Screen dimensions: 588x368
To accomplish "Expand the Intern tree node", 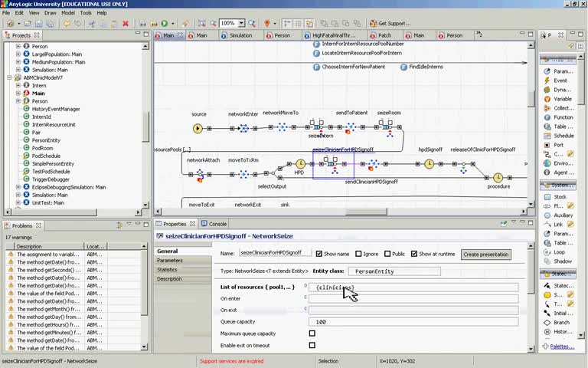I will 18,85.
